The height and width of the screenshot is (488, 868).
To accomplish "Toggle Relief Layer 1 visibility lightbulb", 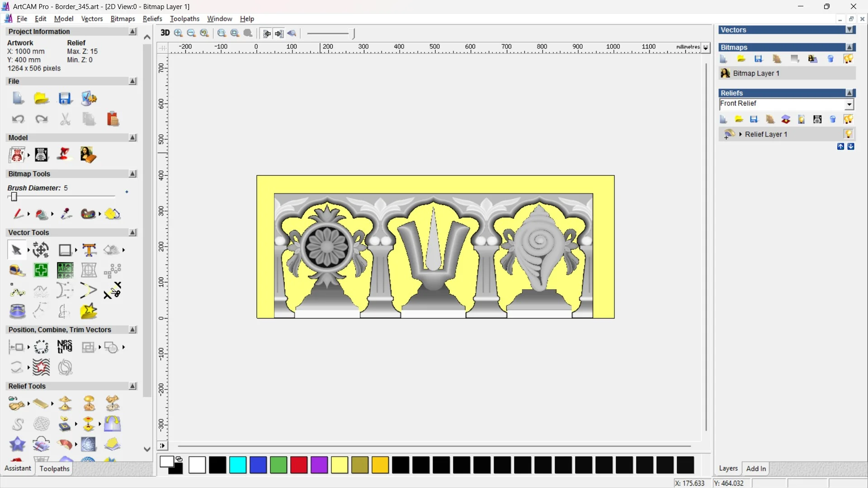I will tap(848, 134).
